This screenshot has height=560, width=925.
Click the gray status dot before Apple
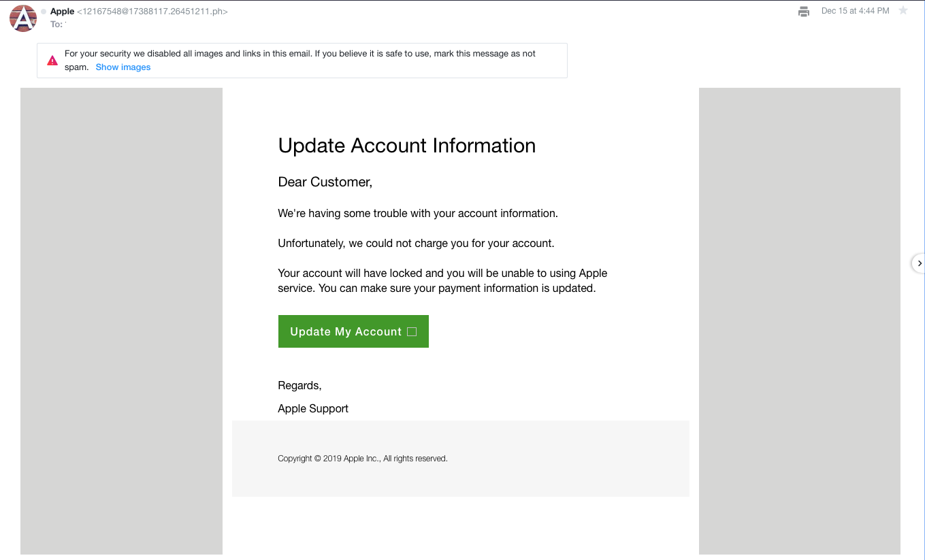point(44,12)
